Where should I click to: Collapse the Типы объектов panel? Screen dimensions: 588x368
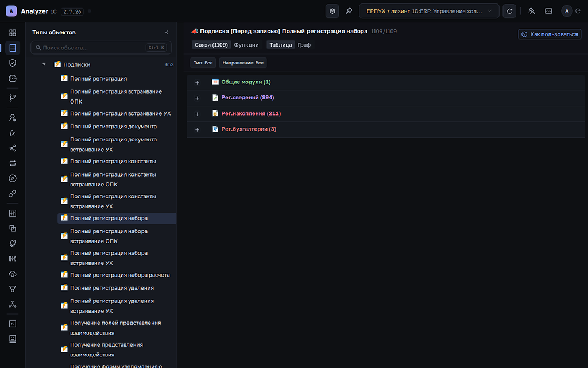pos(167,32)
